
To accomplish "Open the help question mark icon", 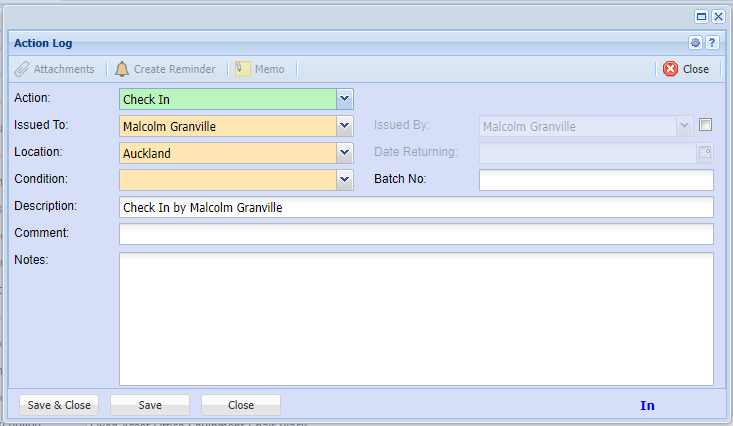I will (712, 43).
